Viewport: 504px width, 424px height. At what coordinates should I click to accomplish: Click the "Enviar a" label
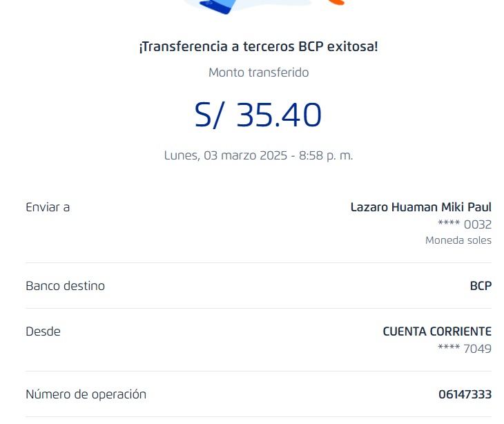click(48, 207)
